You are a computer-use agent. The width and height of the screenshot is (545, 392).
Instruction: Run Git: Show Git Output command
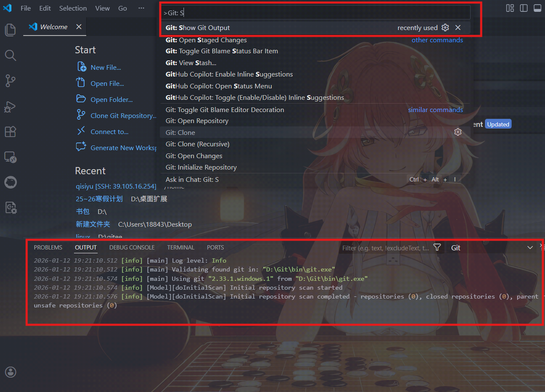point(315,27)
